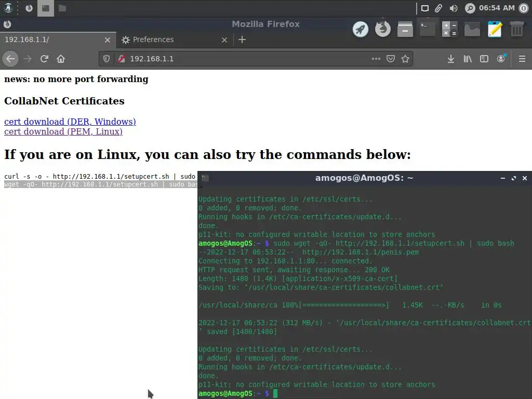The height and width of the screenshot is (399, 532).
Task: Reload the current page
Action: coord(44,59)
